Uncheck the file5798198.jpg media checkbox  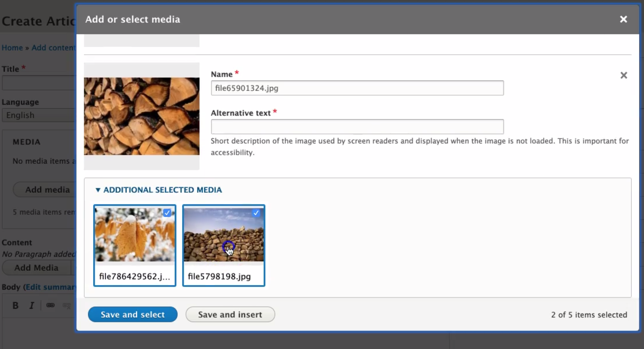pos(256,213)
